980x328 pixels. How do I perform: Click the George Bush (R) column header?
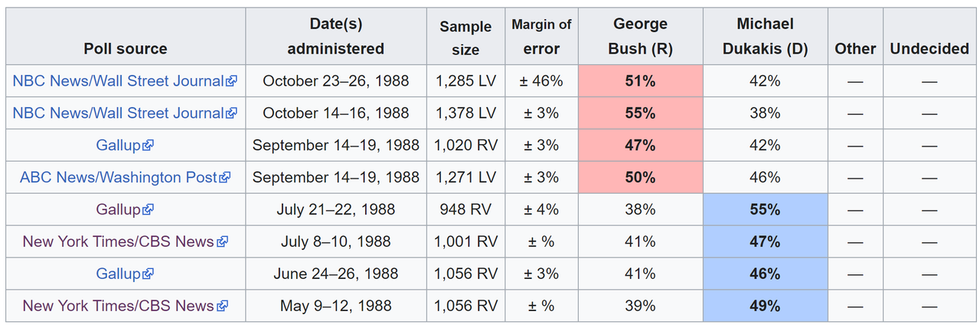tap(640, 37)
